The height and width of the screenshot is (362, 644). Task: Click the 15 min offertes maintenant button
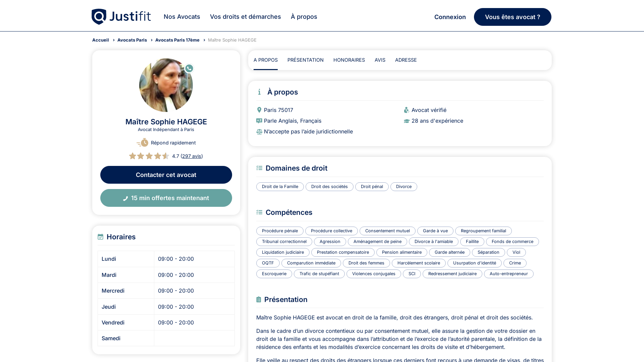pos(166,198)
